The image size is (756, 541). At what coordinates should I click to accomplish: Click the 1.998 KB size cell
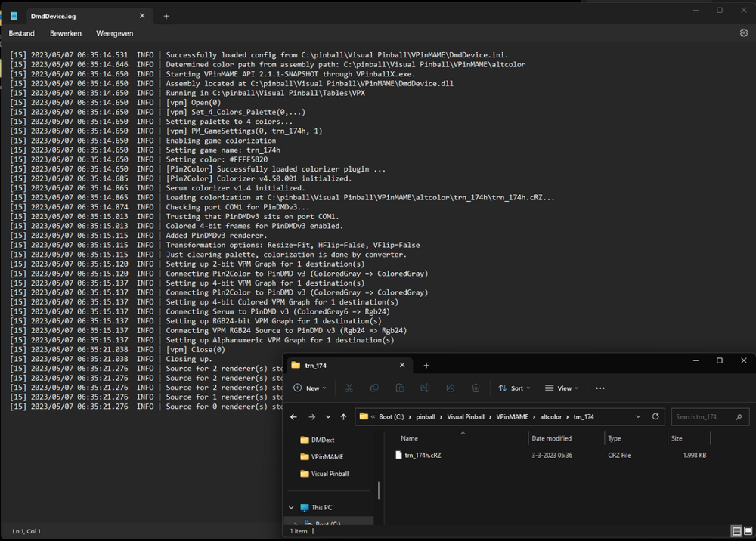(694, 456)
